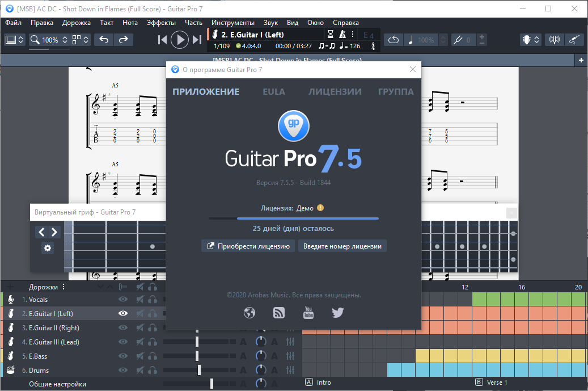
Task: Adjust the E.Bass volume slider
Action: coord(197,356)
